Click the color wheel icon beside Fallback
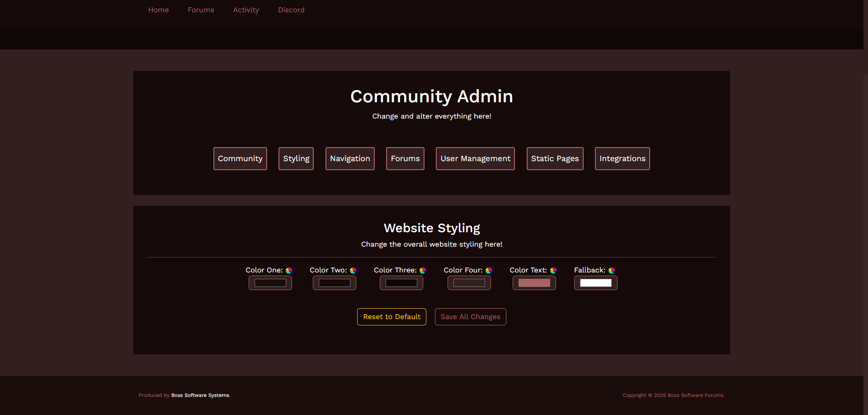 [x=612, y=271]
